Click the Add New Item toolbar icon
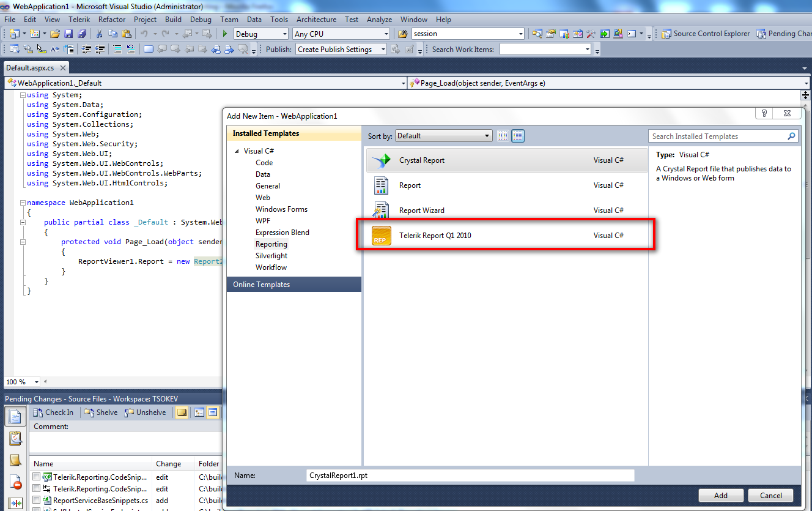The height and width of the screenshot is (511, 812). pyautogui.click(x=35, y=34)
